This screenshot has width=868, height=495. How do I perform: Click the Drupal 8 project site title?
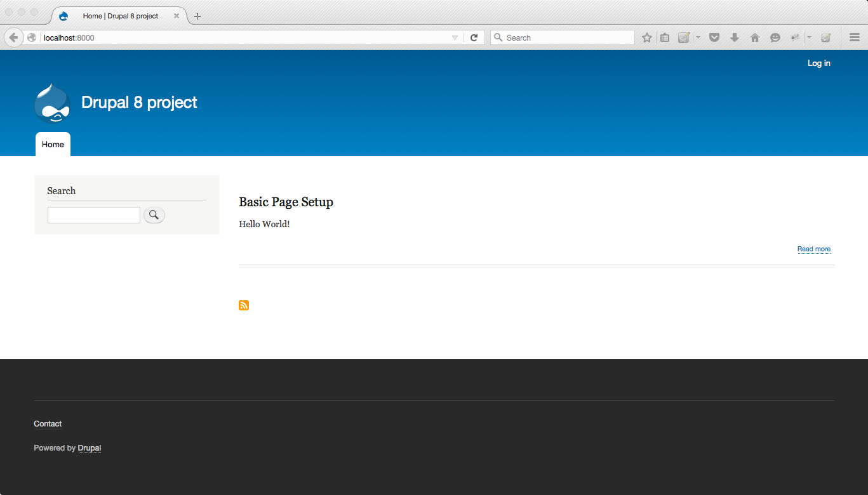(x=139, y=102)
